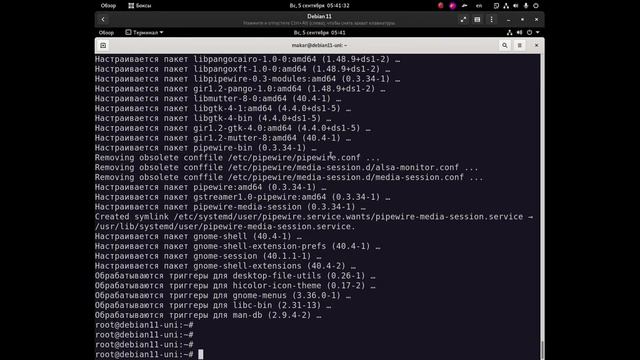Image resolution: width=640 pixels, height=360 pixels.
Task: Click guest power icon in Debian panel
Action: point(529,33)
